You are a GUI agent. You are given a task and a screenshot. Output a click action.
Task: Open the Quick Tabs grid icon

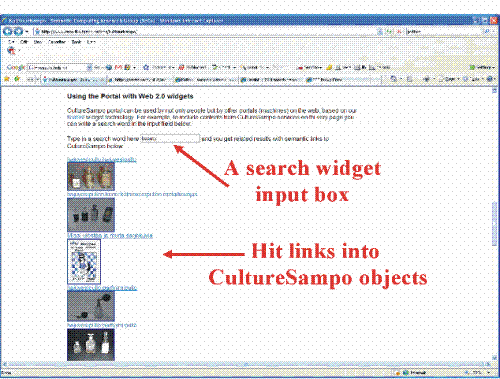pos(29,80)
